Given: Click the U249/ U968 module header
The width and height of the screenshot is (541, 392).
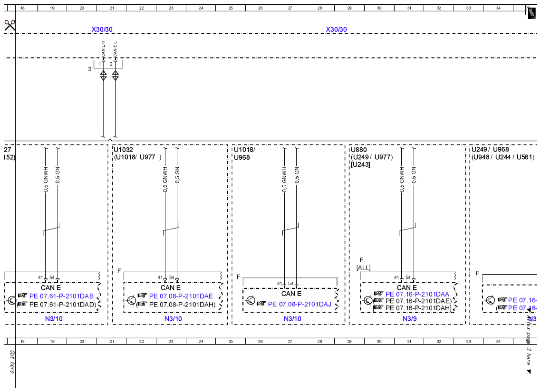Looking at the screenshot, I should point(490,149).
